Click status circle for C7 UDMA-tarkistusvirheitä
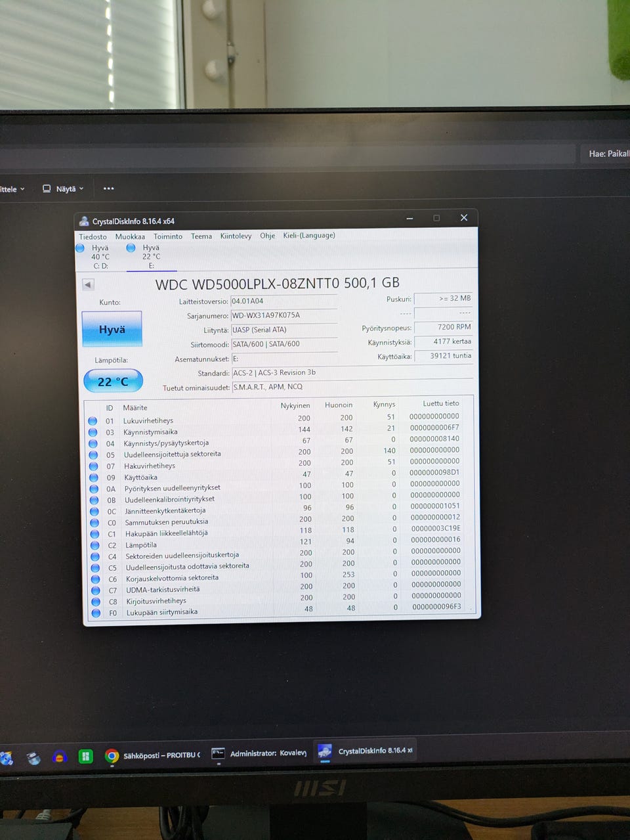 point(96,590)
